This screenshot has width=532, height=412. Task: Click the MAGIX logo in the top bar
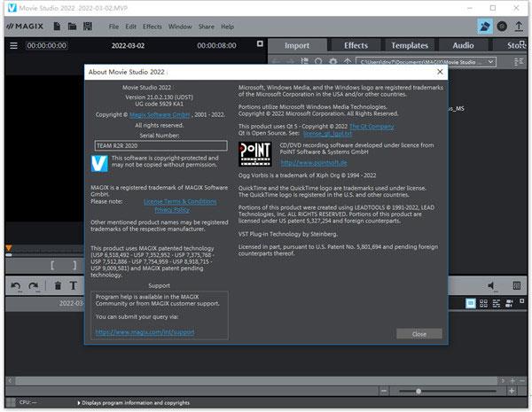(x=25, y=26)
